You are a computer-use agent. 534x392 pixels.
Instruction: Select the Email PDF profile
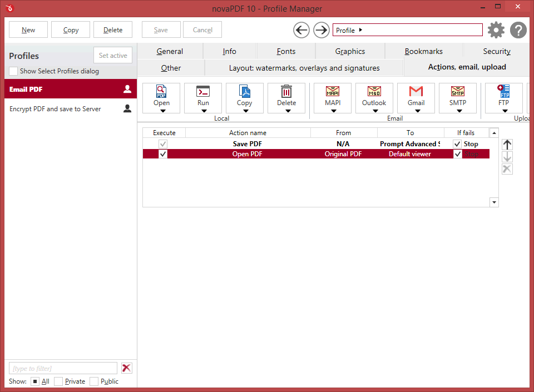[x=71, y=89]
